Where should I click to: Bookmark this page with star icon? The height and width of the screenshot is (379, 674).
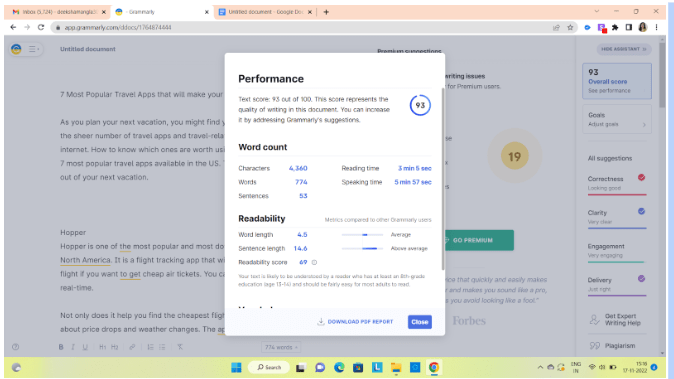pos(570,28)
